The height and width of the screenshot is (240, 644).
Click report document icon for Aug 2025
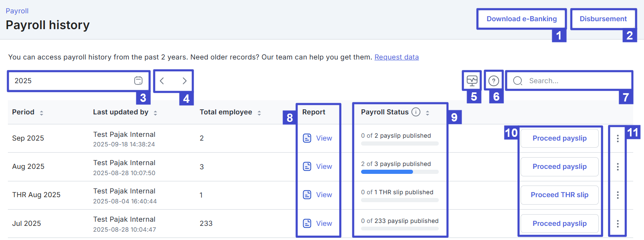point(307,166)
